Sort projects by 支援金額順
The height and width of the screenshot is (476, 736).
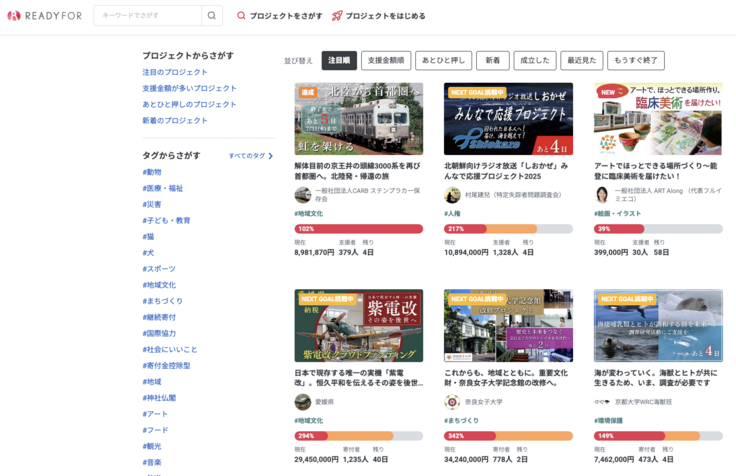click(386, 61)
